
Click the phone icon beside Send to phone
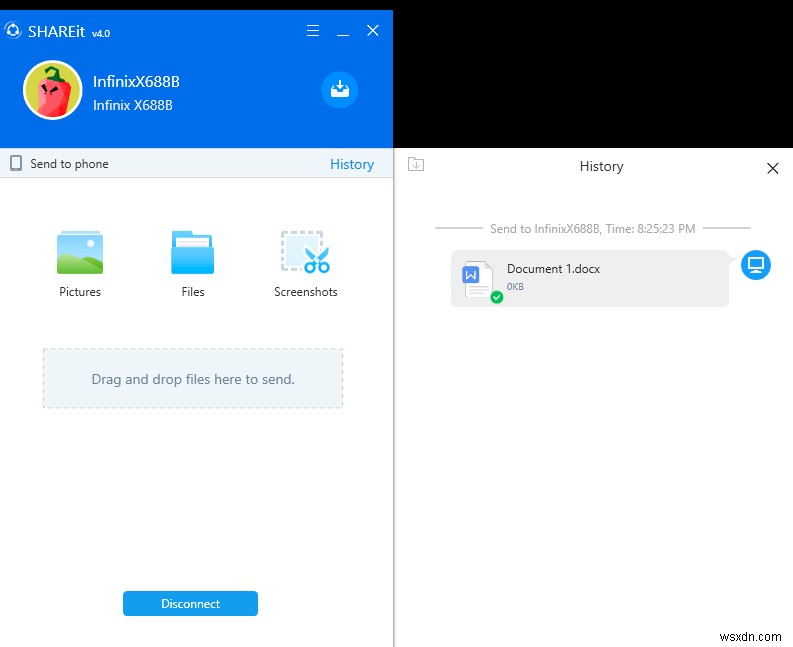coord(16,163)
